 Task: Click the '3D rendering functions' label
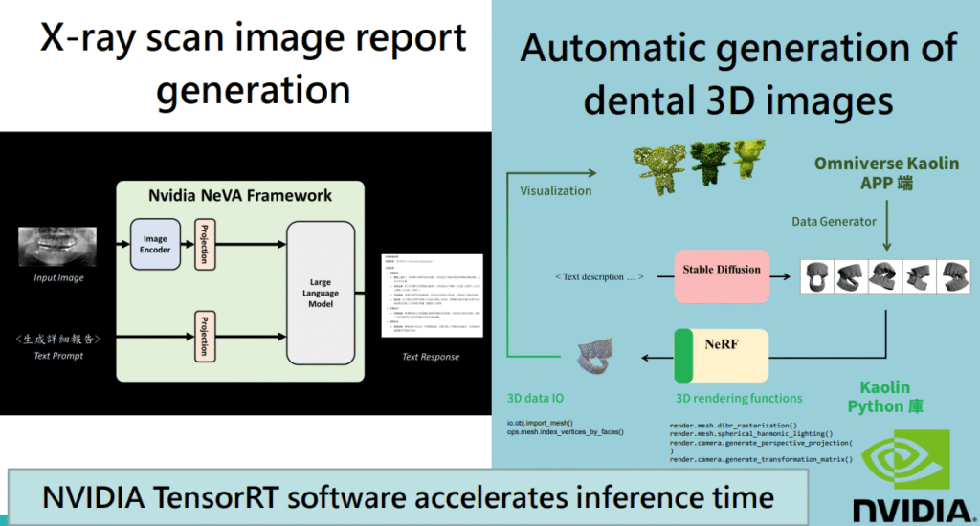point(739,399)
